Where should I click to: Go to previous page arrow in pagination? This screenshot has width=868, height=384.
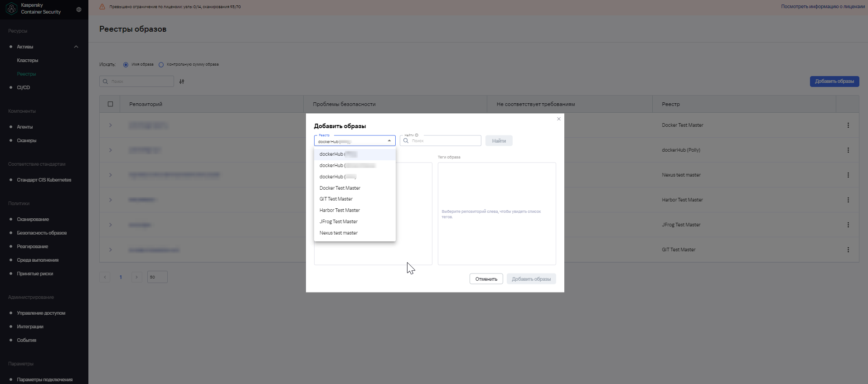[x=105, y=277]
